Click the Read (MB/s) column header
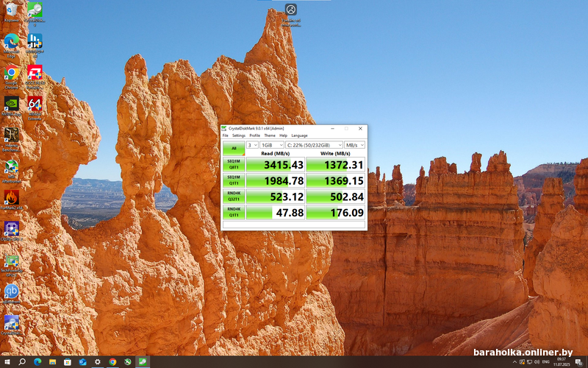Viewport: 588px width, 368px height. point(275,154)
